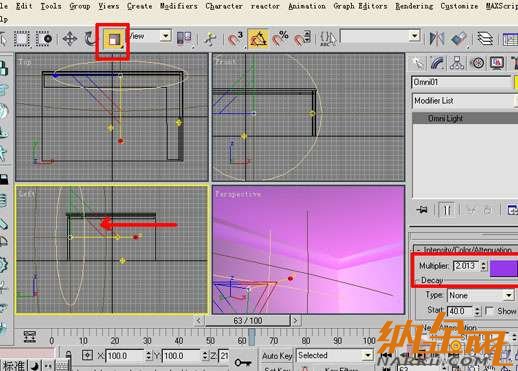Image resolution: width=518 pixels, height=371 pixels.
Task: Activate the Perspective viewport label
Action: click(238, 194)
